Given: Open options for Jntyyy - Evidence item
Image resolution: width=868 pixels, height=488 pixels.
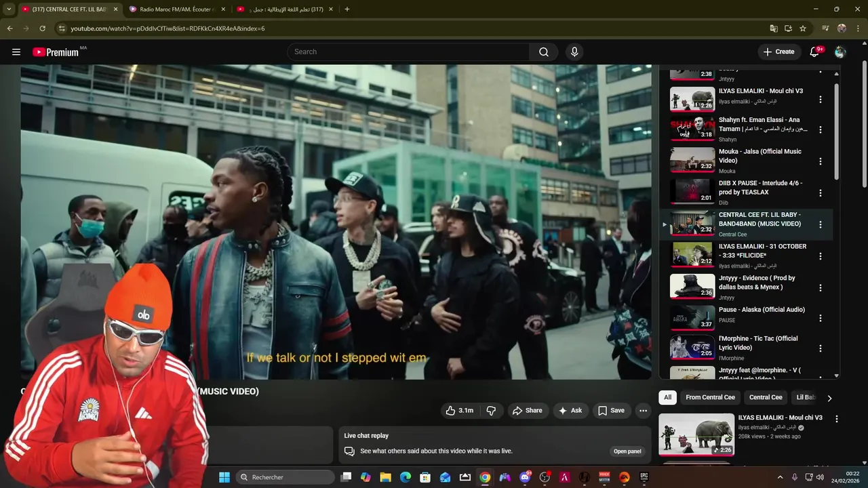Looking at the screenshot, I should (x=820, y=287).
